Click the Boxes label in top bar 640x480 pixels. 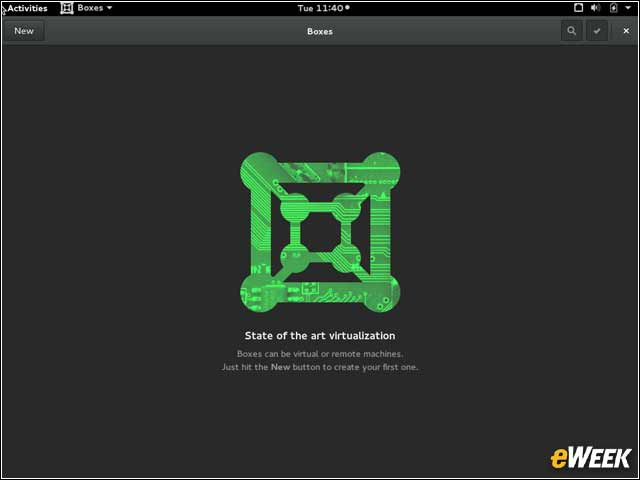click(90, 8)
